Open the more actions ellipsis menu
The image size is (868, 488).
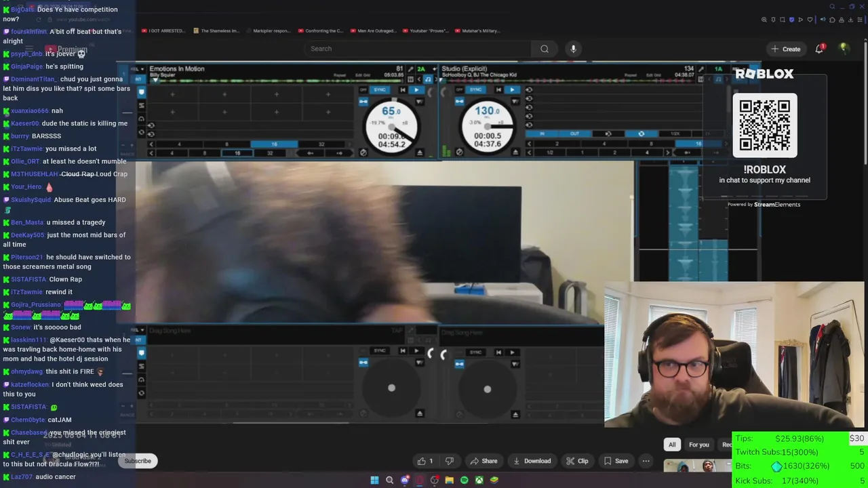click(x=646, y=461)
